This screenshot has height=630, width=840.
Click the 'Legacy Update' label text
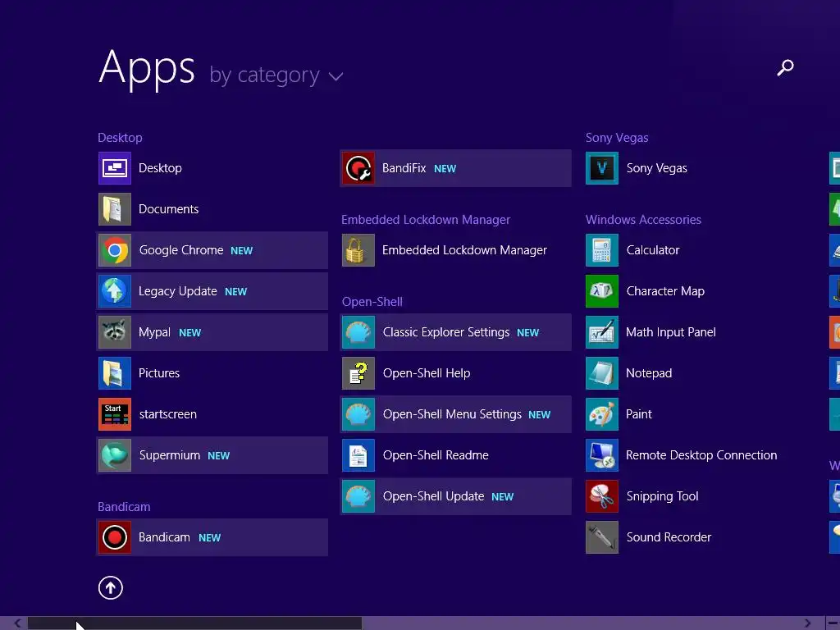(x=178, y=291)
